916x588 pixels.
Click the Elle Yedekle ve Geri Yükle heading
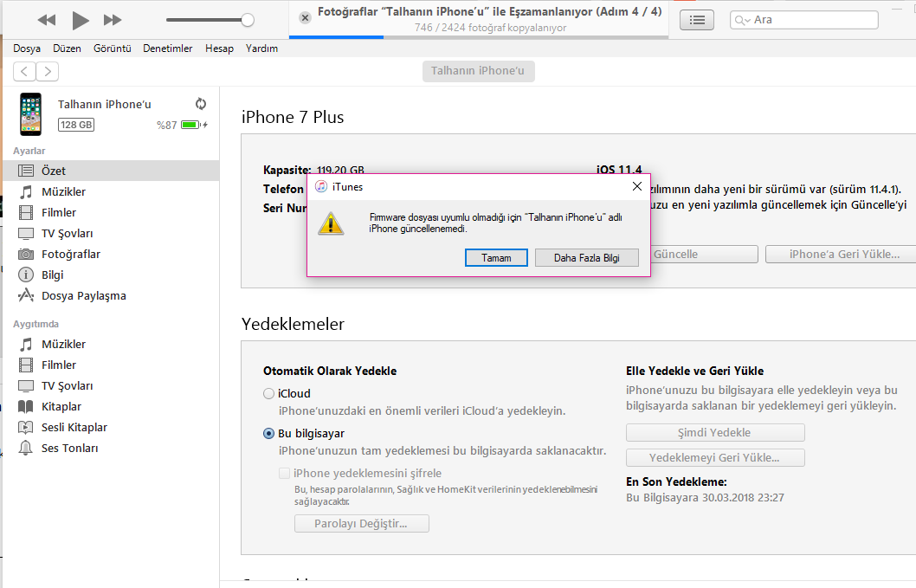[695, 372]
